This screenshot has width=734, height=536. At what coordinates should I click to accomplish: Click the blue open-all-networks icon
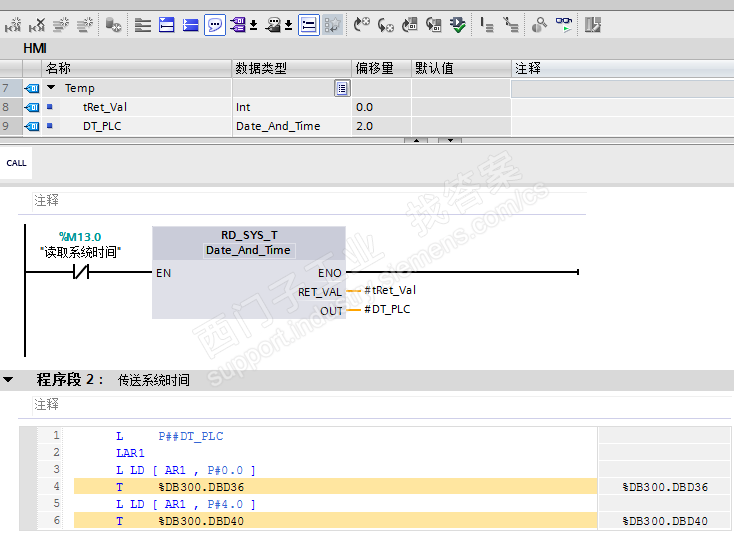click(x=167, y=25)
